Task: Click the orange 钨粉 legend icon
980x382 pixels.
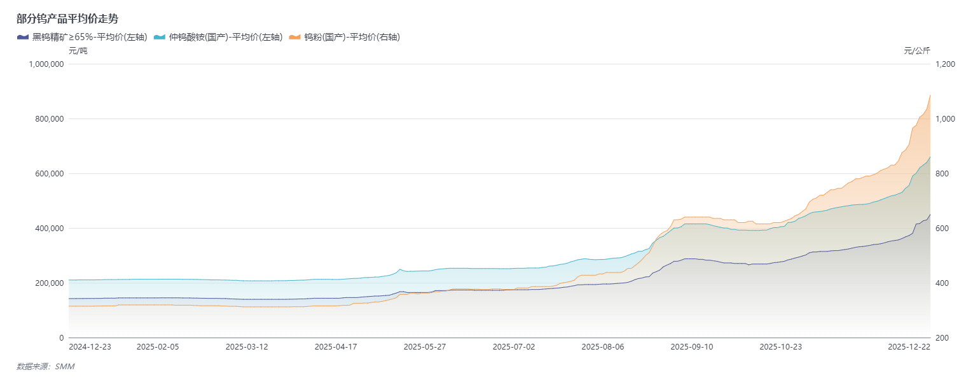Action: pyautogui.click(x=295, y=37)
